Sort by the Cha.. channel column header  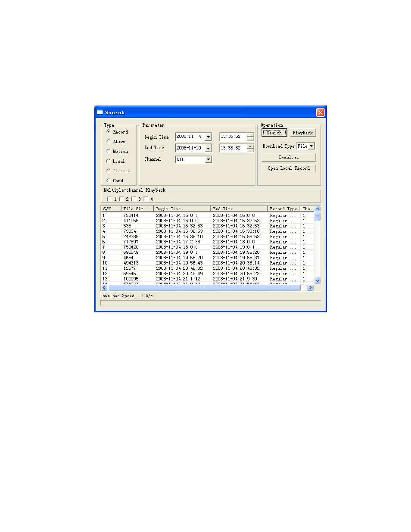tap(307, 208)
